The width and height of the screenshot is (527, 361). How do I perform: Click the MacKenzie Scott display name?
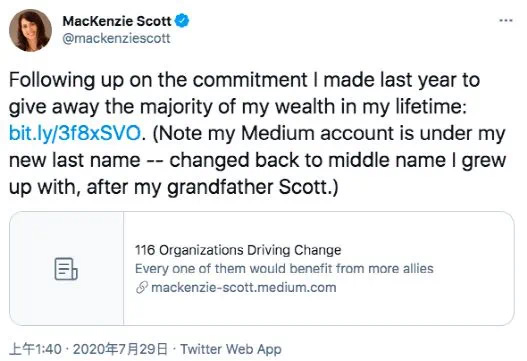tap(117, 21)
